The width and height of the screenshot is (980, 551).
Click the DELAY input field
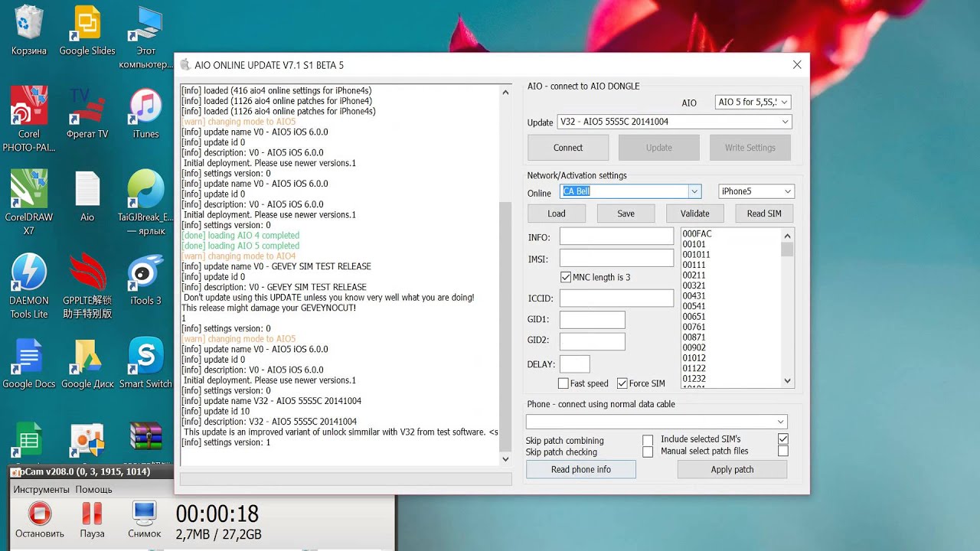[575, 364]
